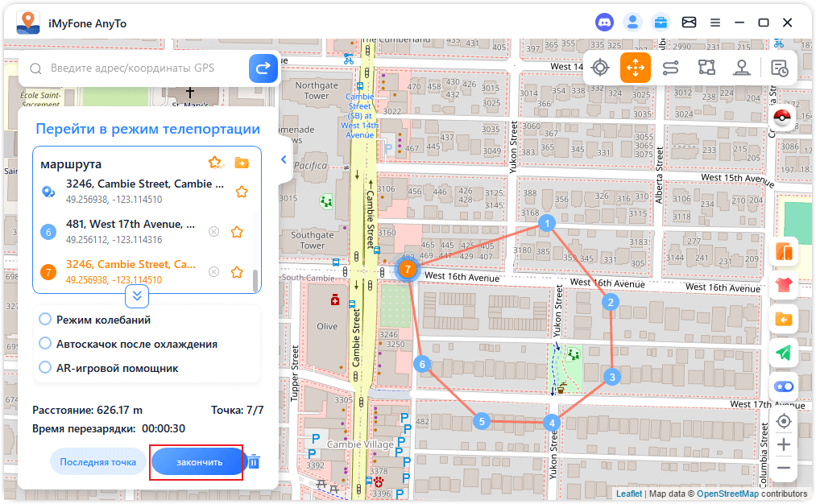
Task: Open the Discord community icon
Action: tap(604, 23)
